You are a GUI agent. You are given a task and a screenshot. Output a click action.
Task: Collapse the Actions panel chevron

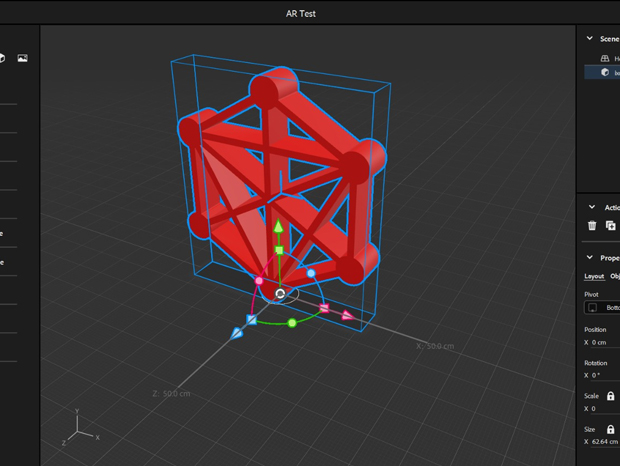591,207
